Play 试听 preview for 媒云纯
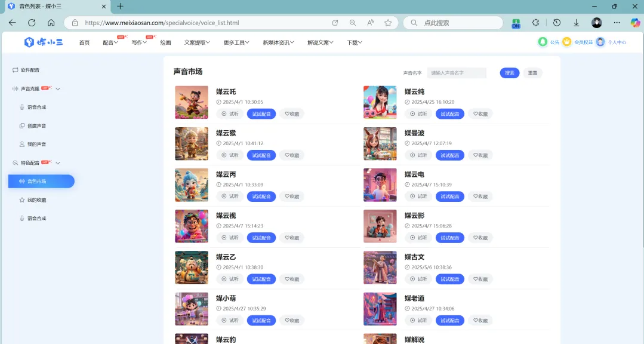 click(418, 114)
